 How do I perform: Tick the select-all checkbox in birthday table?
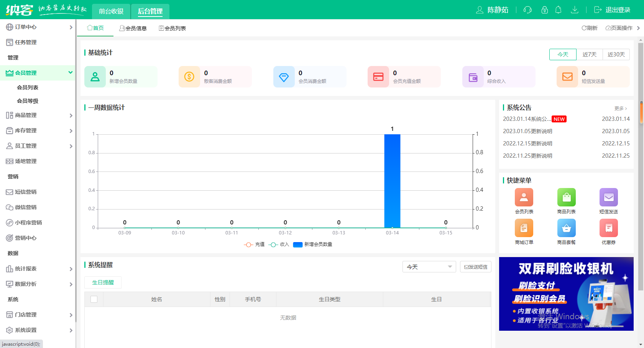tap(94, 299)
